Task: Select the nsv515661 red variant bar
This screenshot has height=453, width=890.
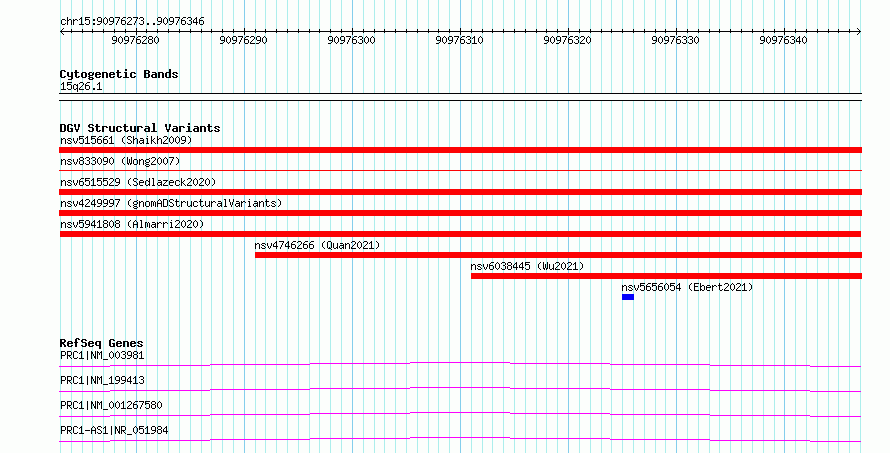Action: 460,150
